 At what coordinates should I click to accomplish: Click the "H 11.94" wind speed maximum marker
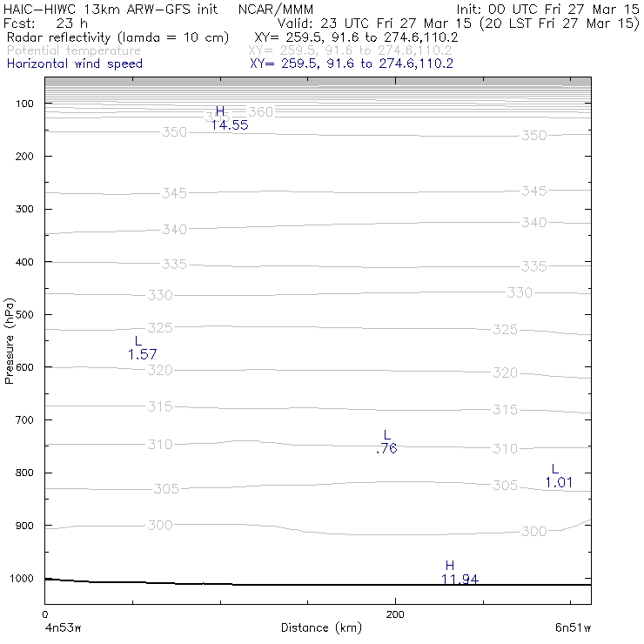coord(460,573)
